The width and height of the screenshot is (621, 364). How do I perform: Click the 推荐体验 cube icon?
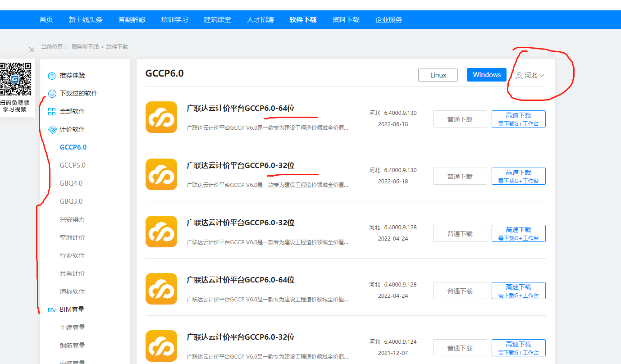click(52, 75)
